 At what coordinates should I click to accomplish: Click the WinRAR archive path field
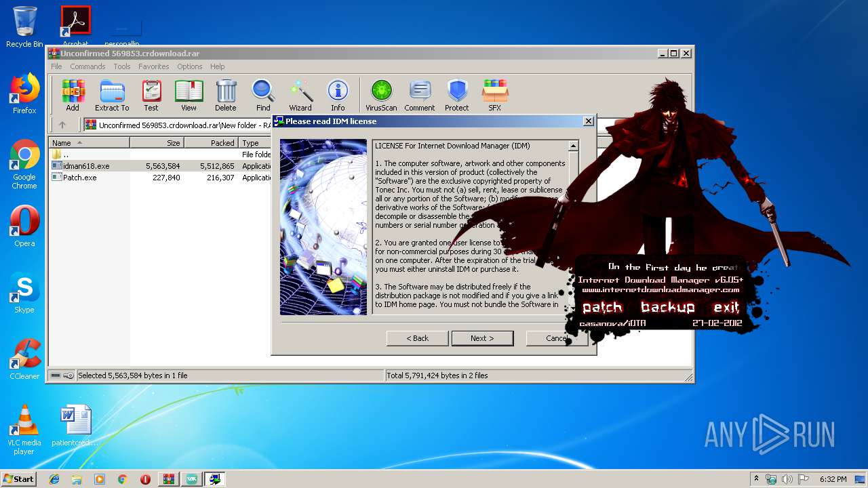click(179, 125)
